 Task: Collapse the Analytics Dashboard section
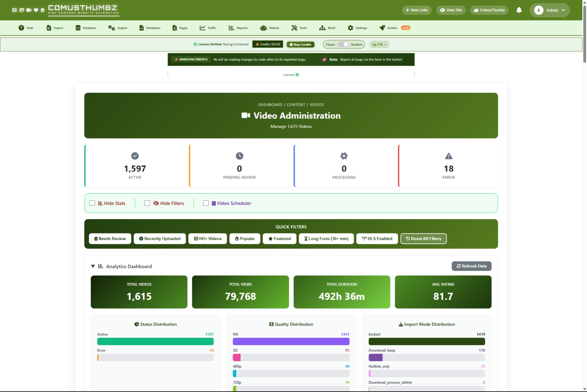(x=93, y=266)
